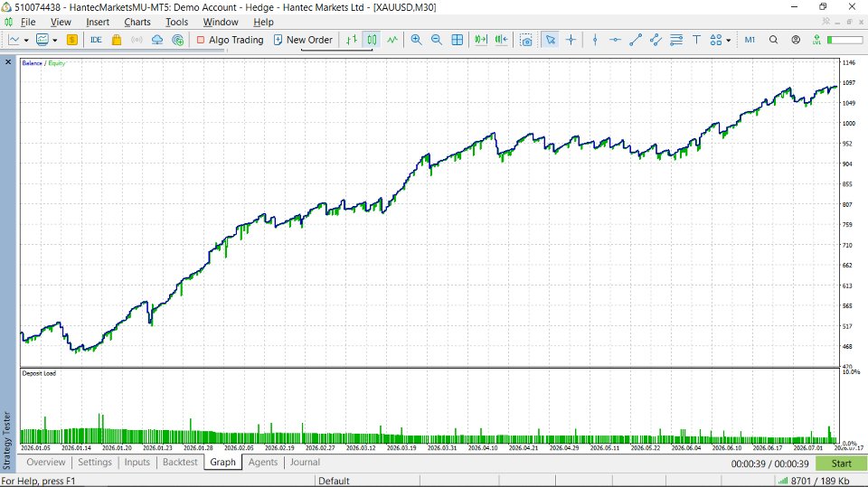Screen dimensions: 868x487
Task: Open the Window menu
Action: 221,22
